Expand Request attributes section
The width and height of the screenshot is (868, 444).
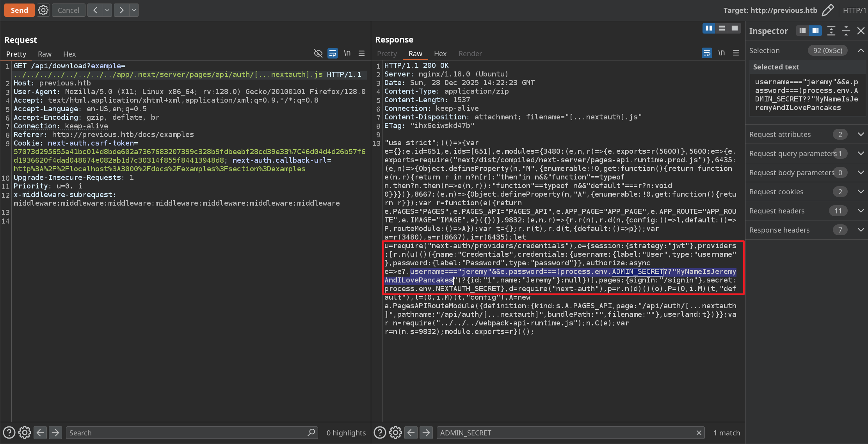tap(861, 134)
